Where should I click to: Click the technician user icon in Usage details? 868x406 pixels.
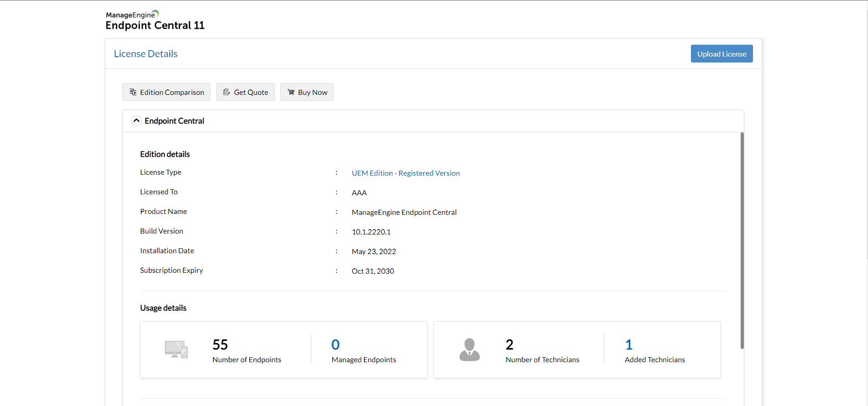click(470, 349)
